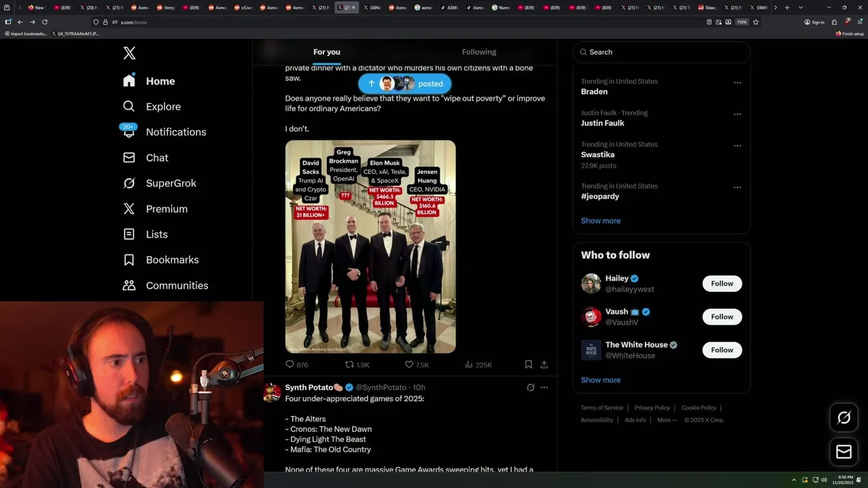Open Firefox View button

click(7, 7)
